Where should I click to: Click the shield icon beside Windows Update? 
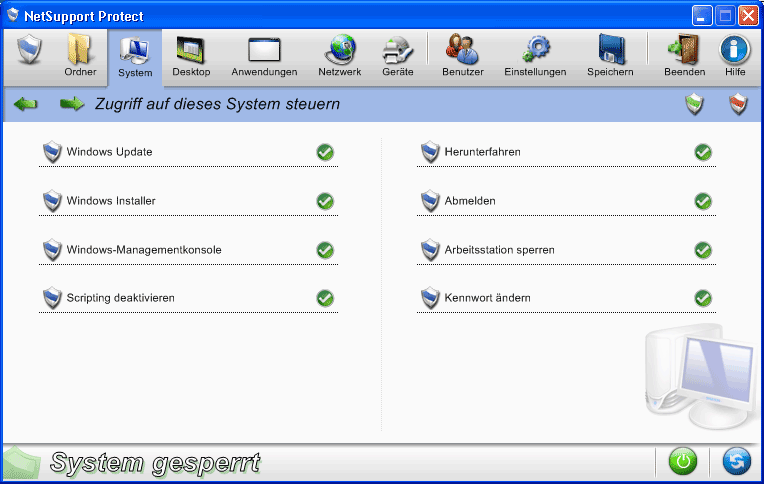click(52, 152)
